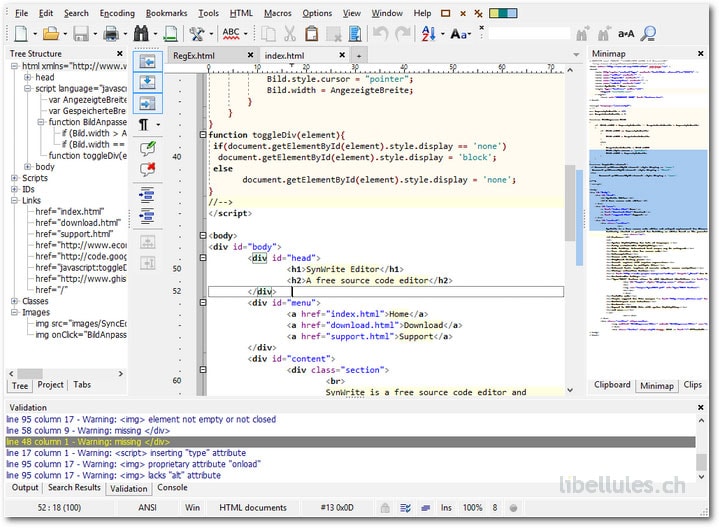Open the Console tab

click(x=172, y=488)
